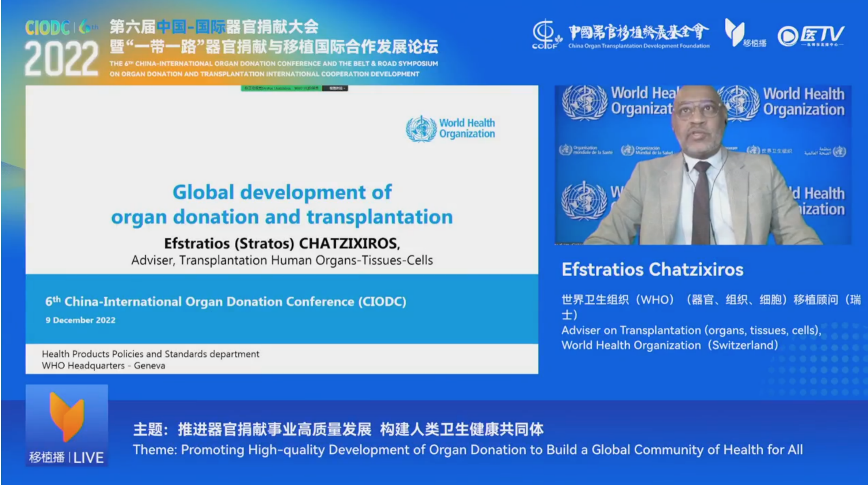Click the World Health Organization logo on the slide

[x=450, y=129]
